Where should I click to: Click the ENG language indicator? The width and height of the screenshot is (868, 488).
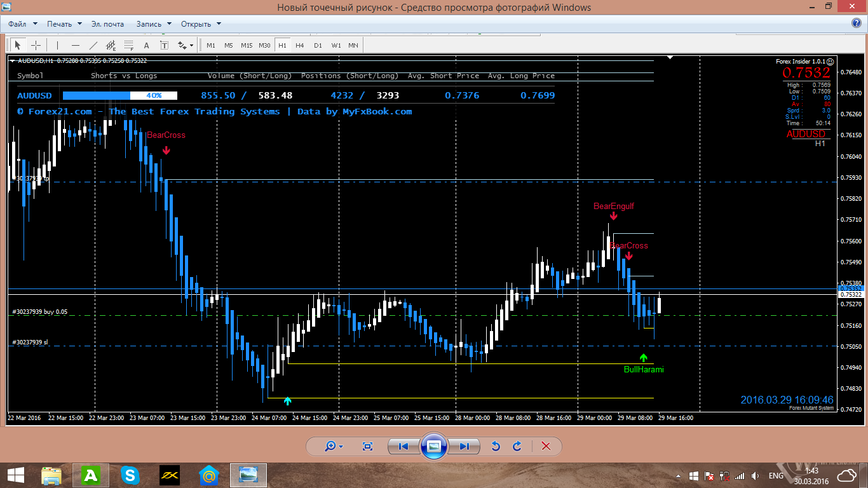pos(776,475)
